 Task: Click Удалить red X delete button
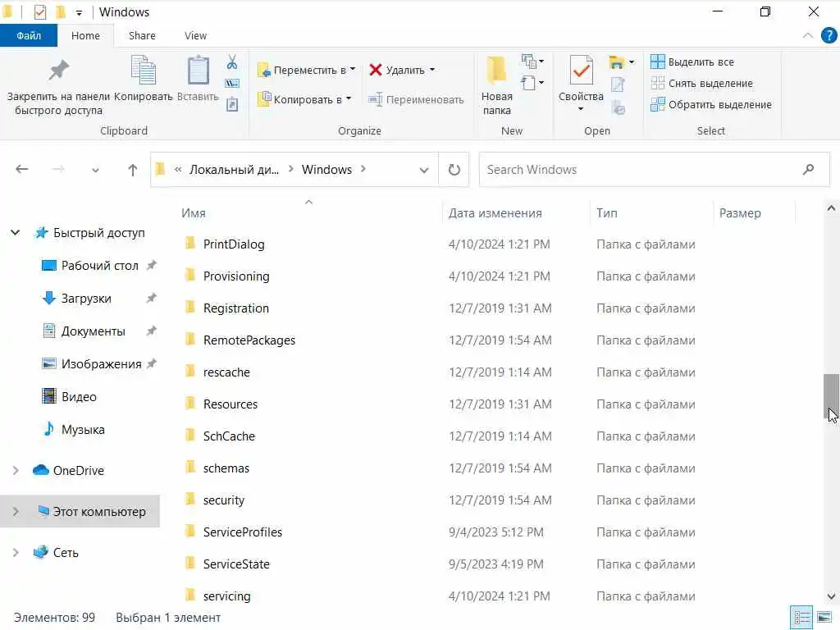coord(402,71)
